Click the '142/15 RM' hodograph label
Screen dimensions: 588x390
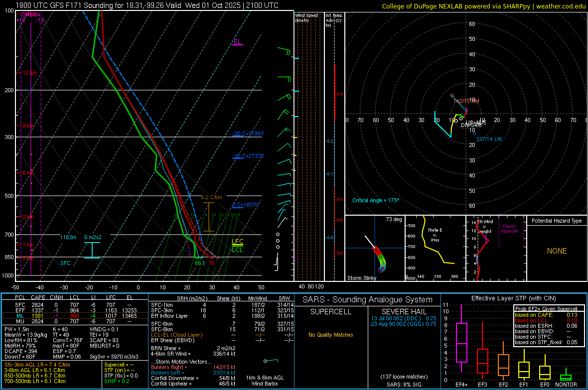466,101
